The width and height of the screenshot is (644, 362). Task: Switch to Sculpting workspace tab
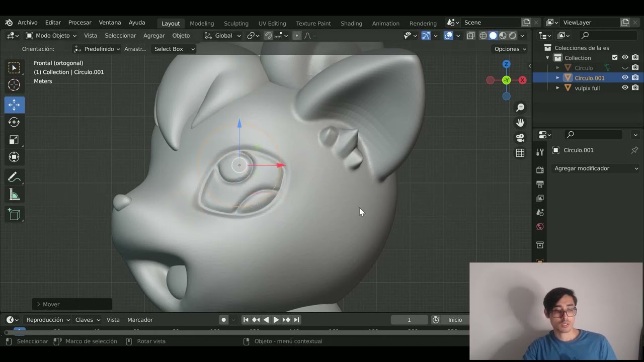coord(236,23)
